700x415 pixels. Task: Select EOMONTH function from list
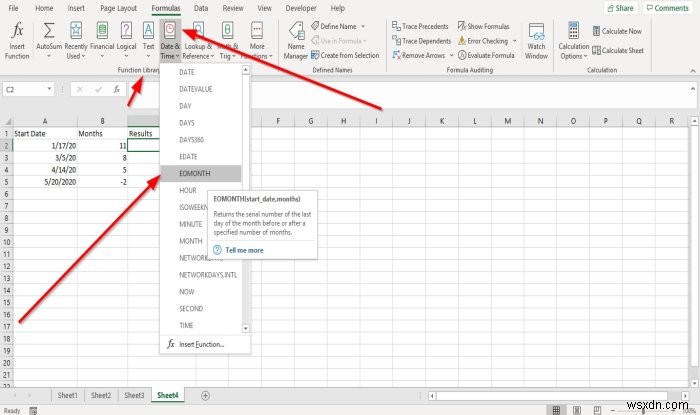201,173
